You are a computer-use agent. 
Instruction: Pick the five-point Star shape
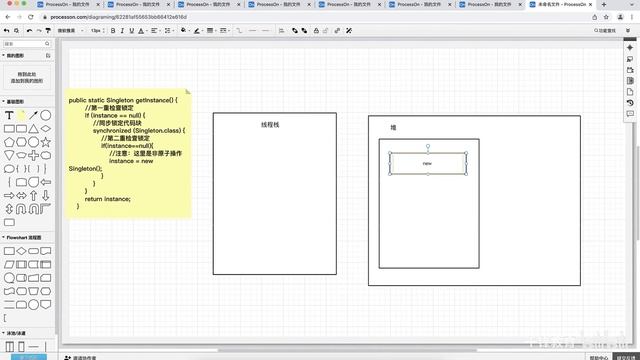[46, 142]
